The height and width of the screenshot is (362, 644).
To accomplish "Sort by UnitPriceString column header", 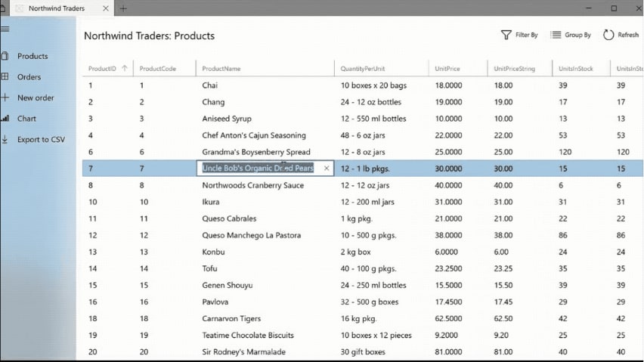I will [520, 69].
